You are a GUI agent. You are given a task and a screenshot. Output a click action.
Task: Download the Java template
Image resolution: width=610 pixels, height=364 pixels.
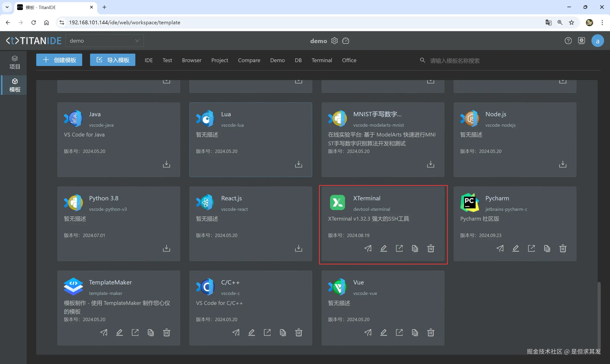[x=166, y=164]
